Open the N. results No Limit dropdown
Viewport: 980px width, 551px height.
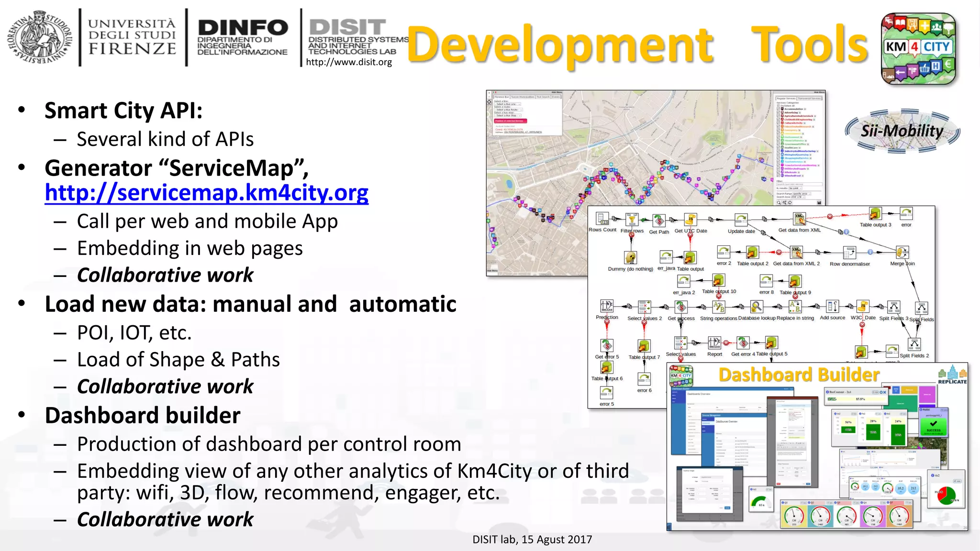tap(795, 188)
